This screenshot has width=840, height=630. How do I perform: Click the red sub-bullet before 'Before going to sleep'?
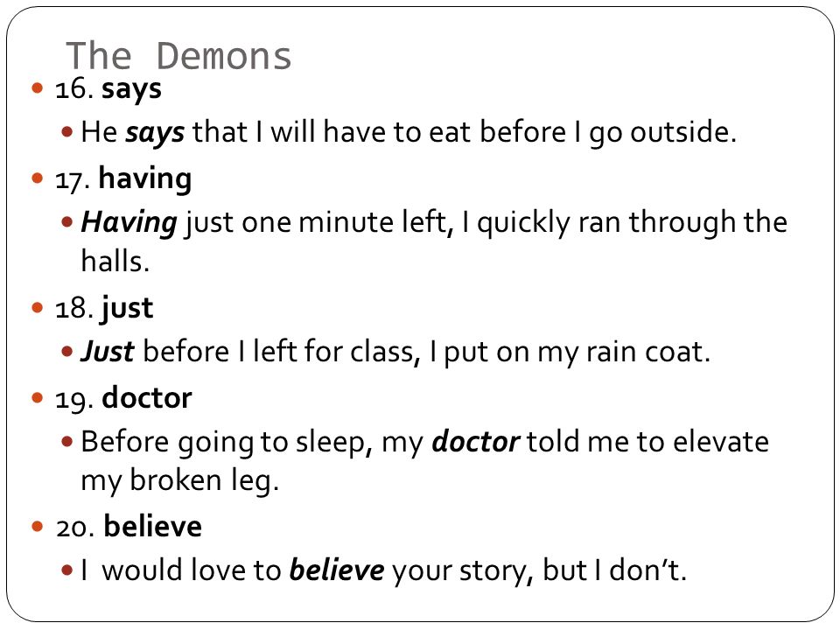tap(67, 442)
